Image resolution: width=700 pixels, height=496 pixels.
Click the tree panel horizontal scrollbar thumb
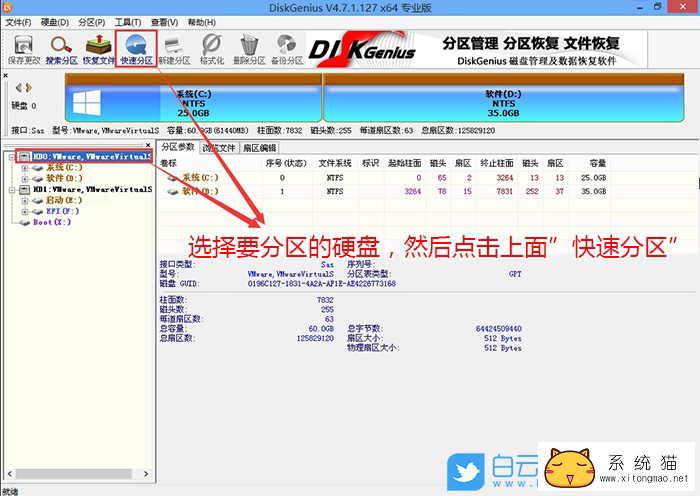click(74, 474)
